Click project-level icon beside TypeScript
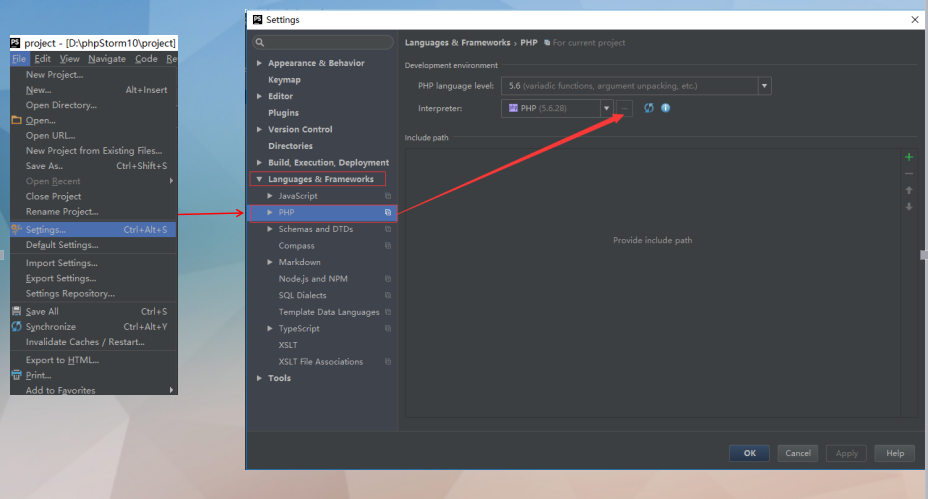Viewport: 928px width, 499px height. [388, 329]
